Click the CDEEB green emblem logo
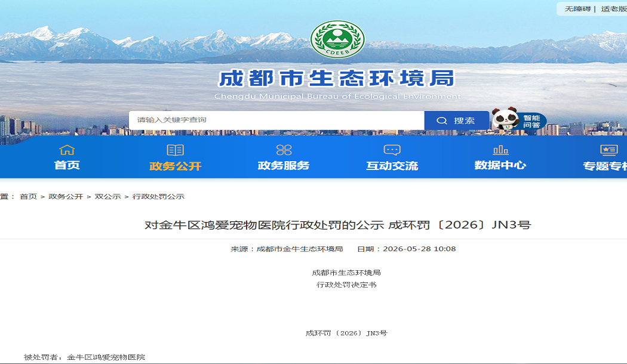This screenshot has width=627, height=364. point(337,39)
